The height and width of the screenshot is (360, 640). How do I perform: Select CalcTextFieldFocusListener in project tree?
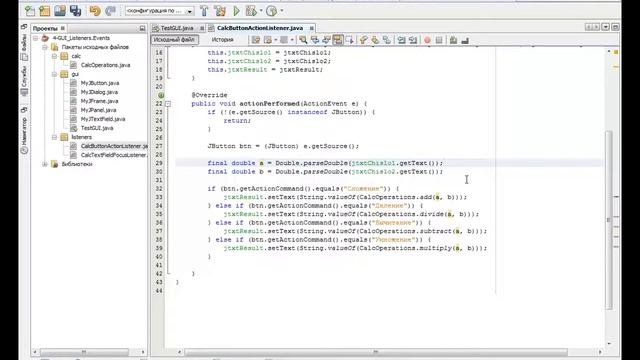[x=113, y=155]
